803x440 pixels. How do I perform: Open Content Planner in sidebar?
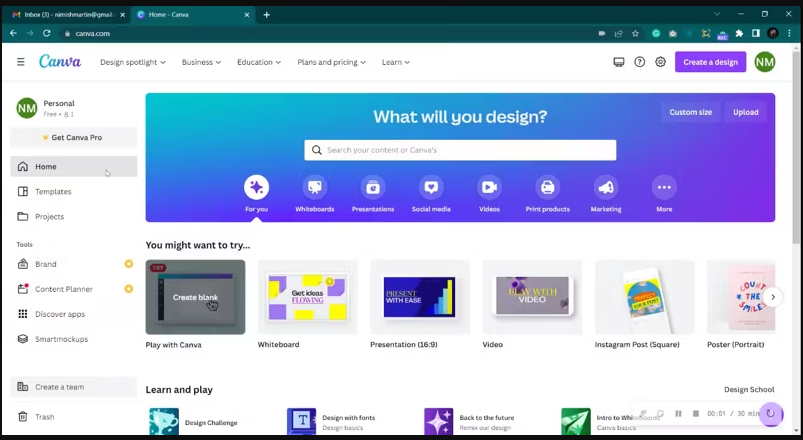coord(73,289)
